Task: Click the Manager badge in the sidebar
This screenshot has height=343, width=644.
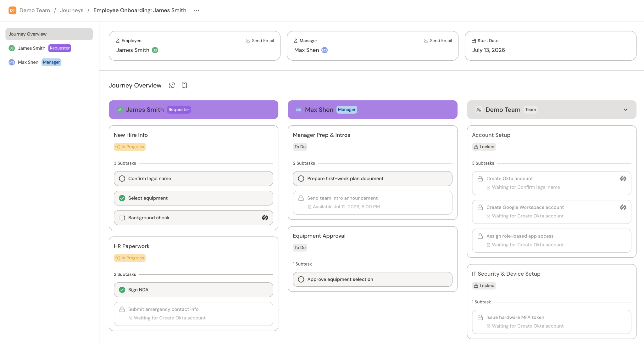Action: 51,62
